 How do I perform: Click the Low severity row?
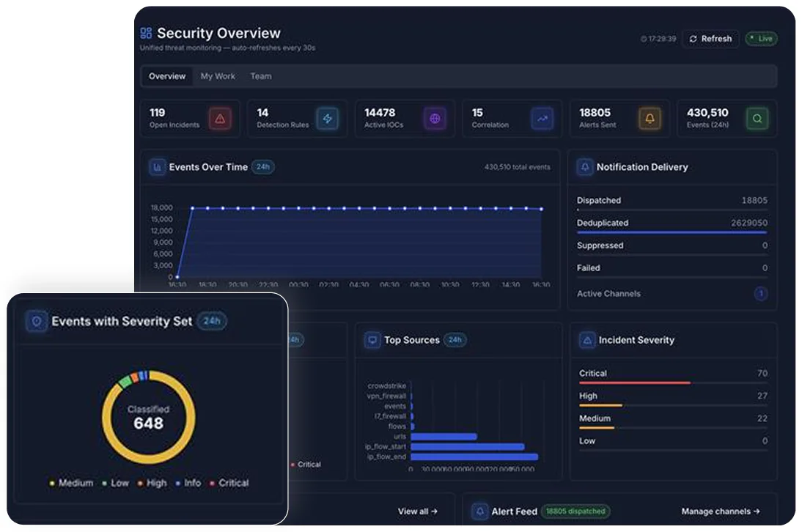673,443
